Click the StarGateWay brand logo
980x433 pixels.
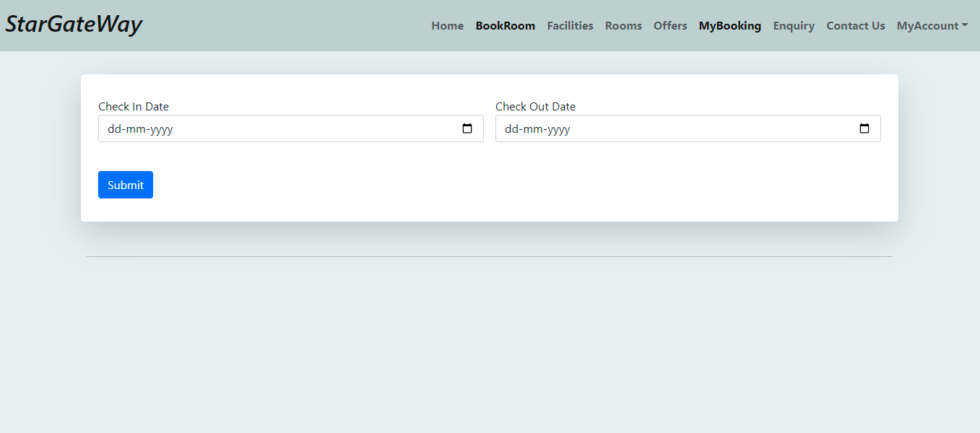coord(73,24)
